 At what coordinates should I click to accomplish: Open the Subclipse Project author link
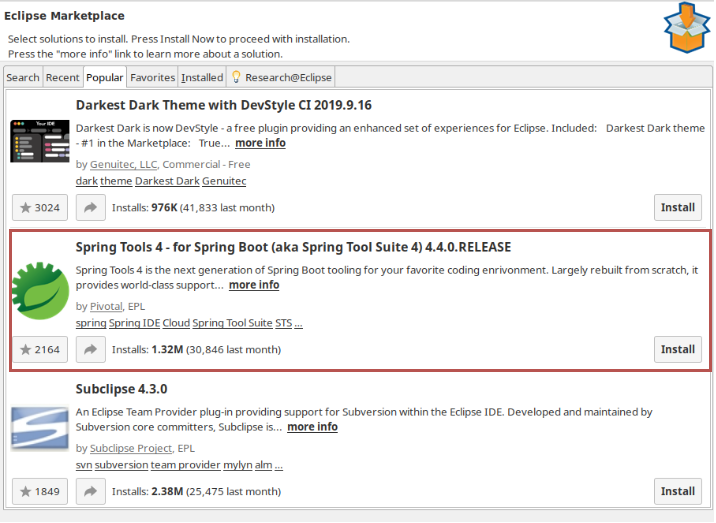pyautogui.click(x=131, y=449)
